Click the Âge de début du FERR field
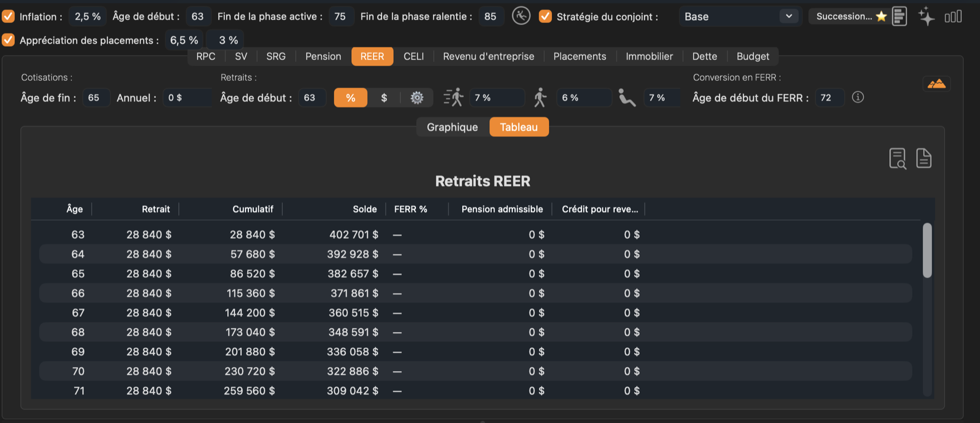This screenshot has width=980, height=423. (x=830, y=98)
